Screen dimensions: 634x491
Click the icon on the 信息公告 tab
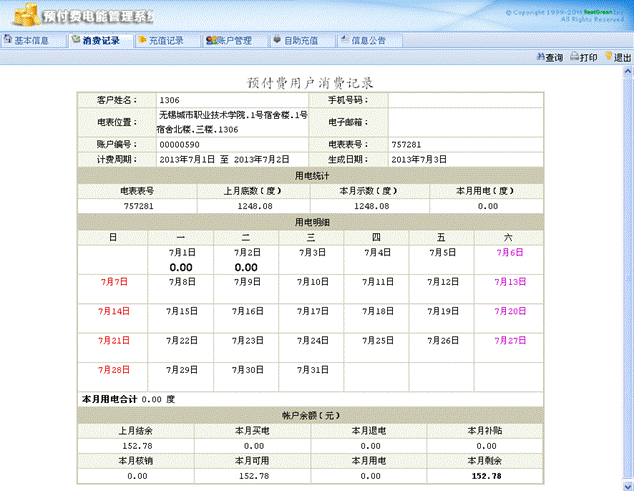tap(342, 41)
